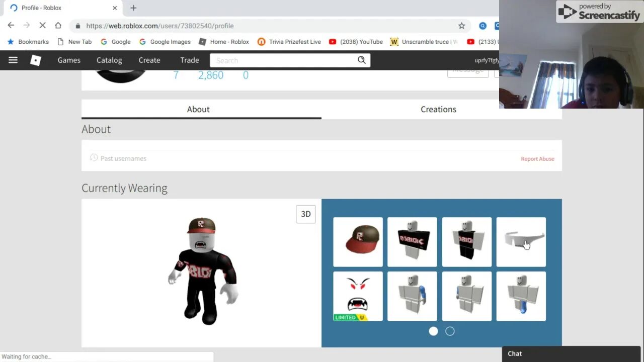The width and height of the screenshot is (644, 362).
Task: Go back with the browser back arrow
Action: point(11,25)
